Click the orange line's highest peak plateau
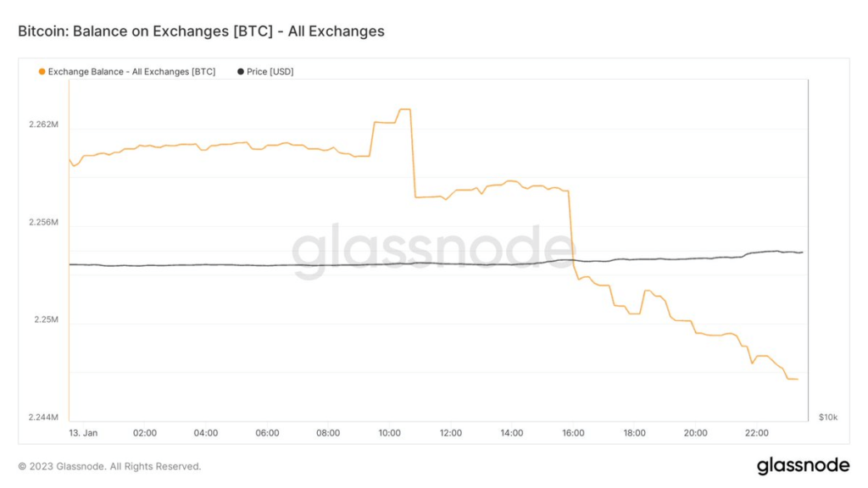The image size is (868, 488). 404,109
